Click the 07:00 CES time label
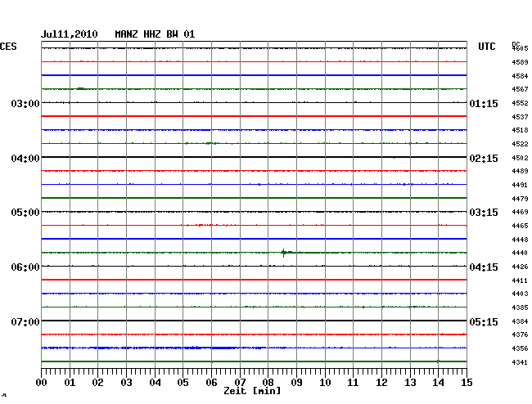The height and width of the screenshot is (404, 532). pos(25,322)
